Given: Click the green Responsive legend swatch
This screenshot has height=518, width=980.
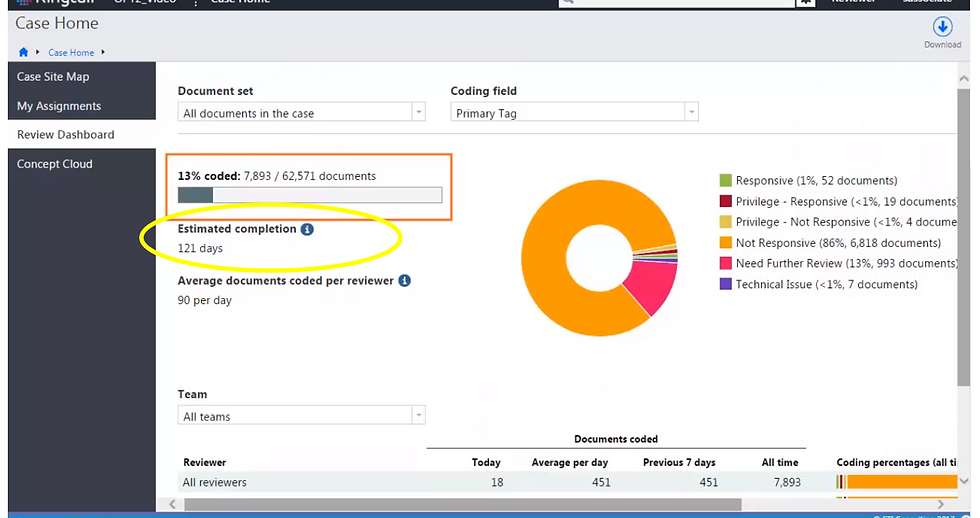Looking at the screenshot, I should [x=726, y=181].
